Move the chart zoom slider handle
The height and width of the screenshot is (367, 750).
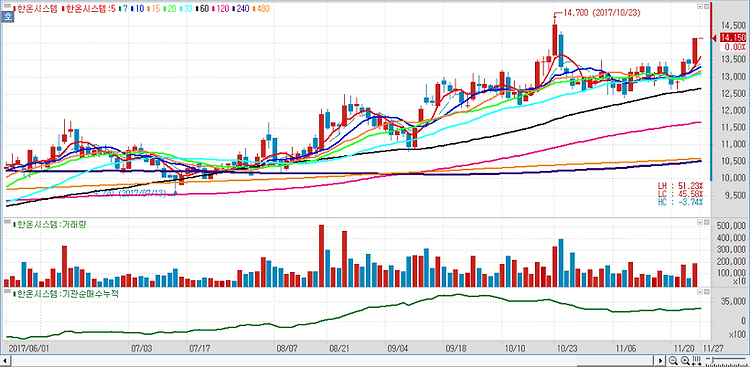713,359
